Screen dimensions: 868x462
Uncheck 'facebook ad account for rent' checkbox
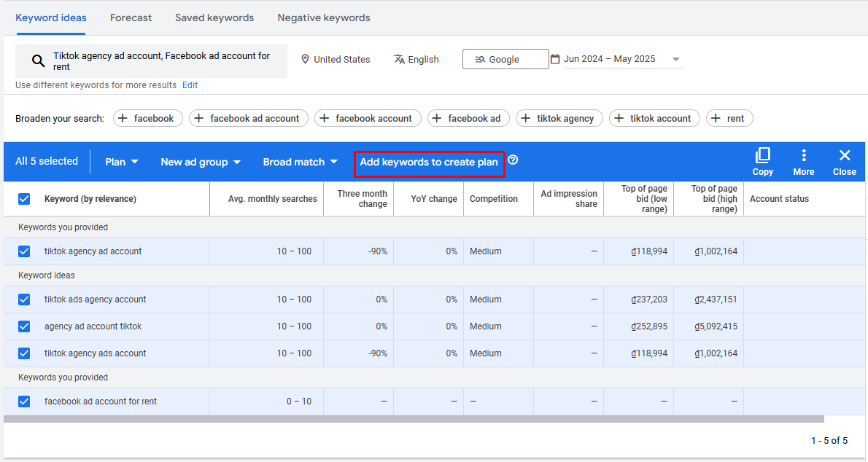(x=24, y=401)
